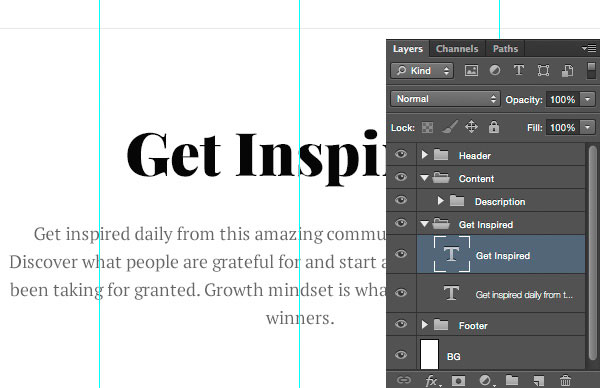This screenshot has width=600, height=388.
Task: Hide the Header group
Action: [x=401, y=154]
